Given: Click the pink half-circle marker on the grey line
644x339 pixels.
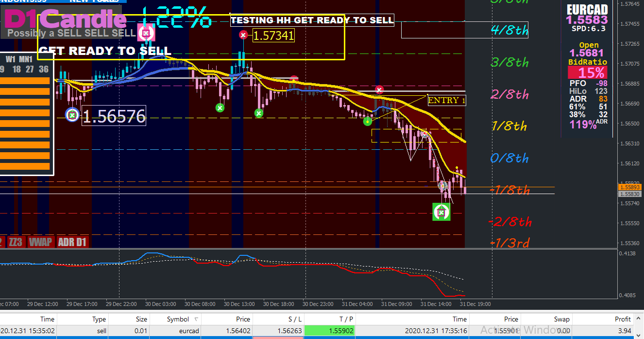Looking at the screenshot, I should click(x=294, y=79).
